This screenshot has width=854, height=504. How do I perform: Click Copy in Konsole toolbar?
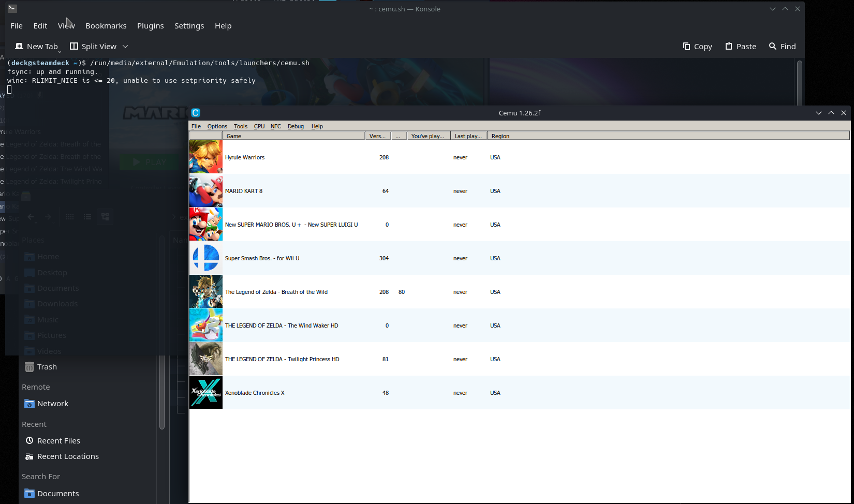(697, 47)
